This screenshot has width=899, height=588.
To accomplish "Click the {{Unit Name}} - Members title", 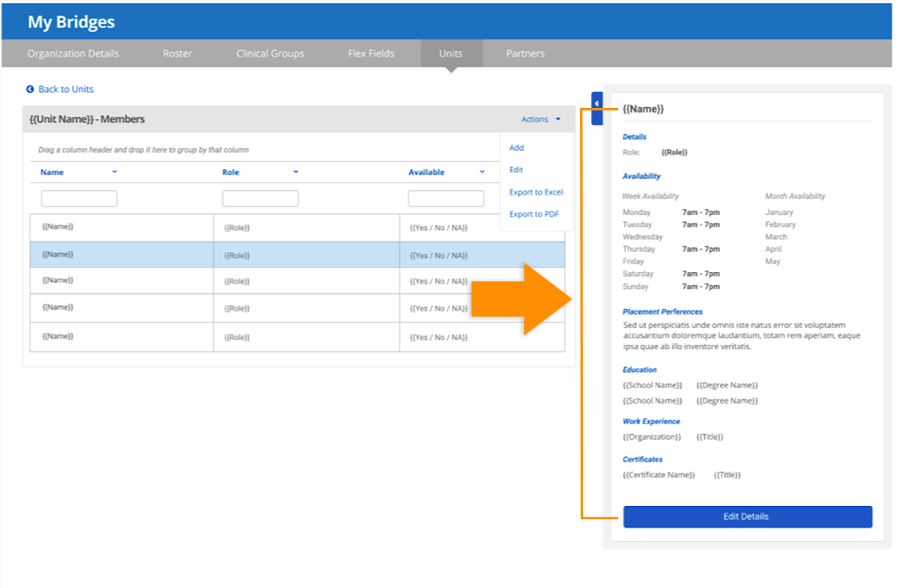I will click(87, 119).
